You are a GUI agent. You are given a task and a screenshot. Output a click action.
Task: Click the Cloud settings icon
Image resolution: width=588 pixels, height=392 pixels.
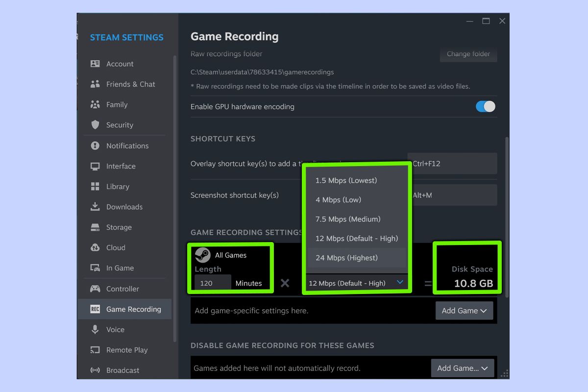[x=95, y=247]
